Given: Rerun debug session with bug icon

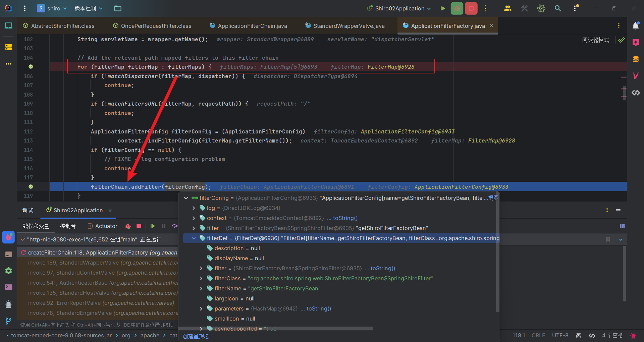Looking at the screenshot, I should [128, 226].
